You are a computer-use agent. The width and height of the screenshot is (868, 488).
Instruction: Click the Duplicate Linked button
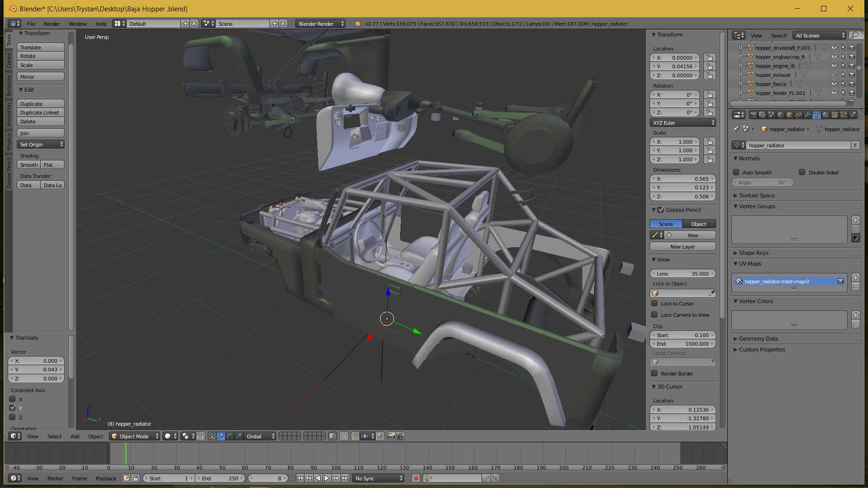tap(40, 113)
